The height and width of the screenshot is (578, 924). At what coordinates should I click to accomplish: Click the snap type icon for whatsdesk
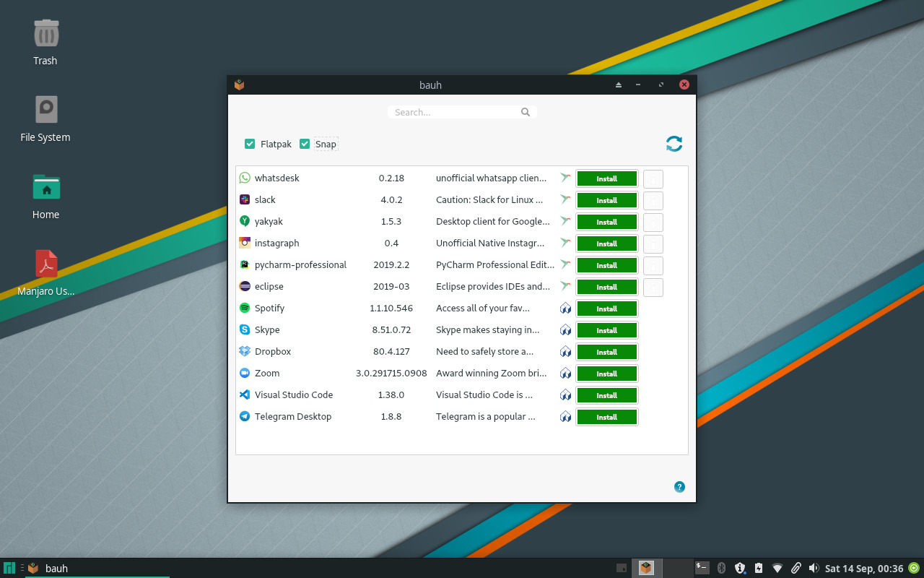coord(566,178)
